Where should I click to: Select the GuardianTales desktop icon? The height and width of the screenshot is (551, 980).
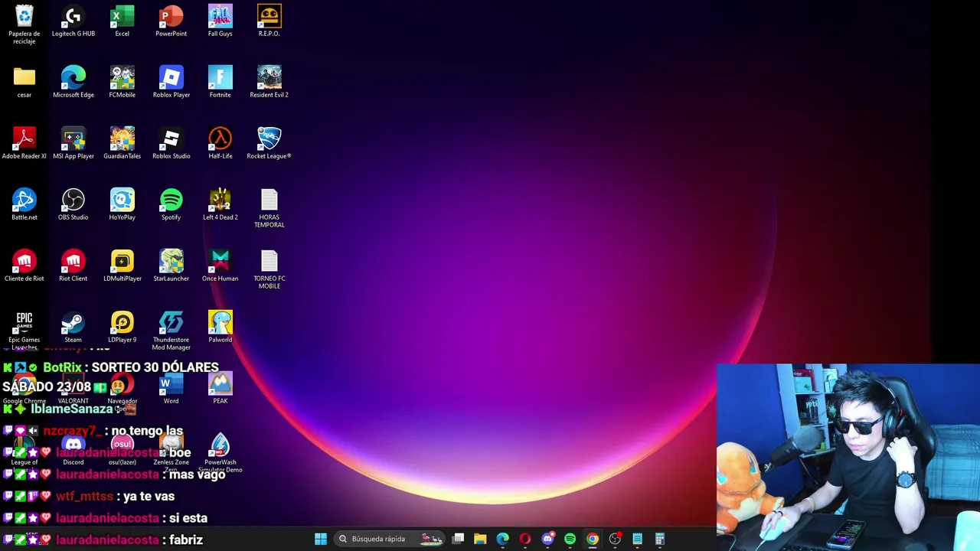[122, 144]
